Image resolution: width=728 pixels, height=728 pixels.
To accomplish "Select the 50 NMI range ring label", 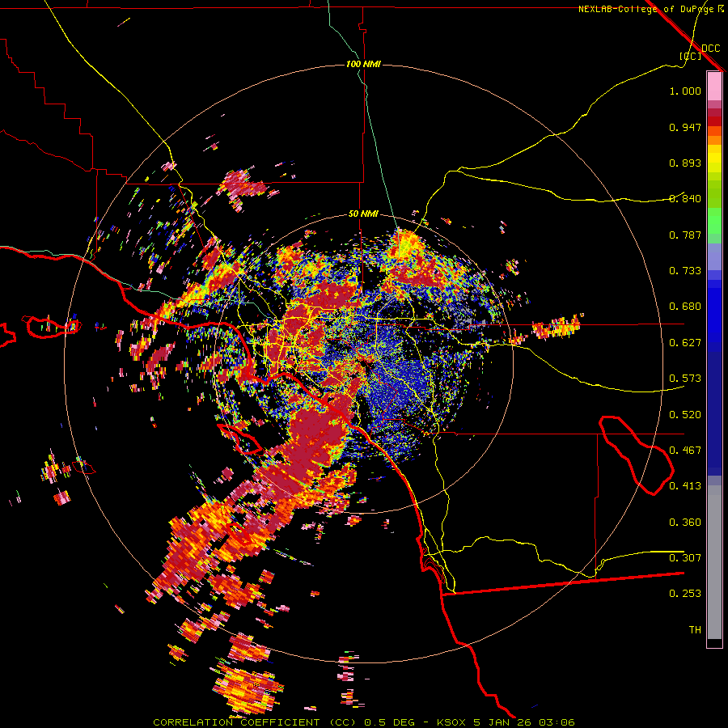I will tap(363, 214).
